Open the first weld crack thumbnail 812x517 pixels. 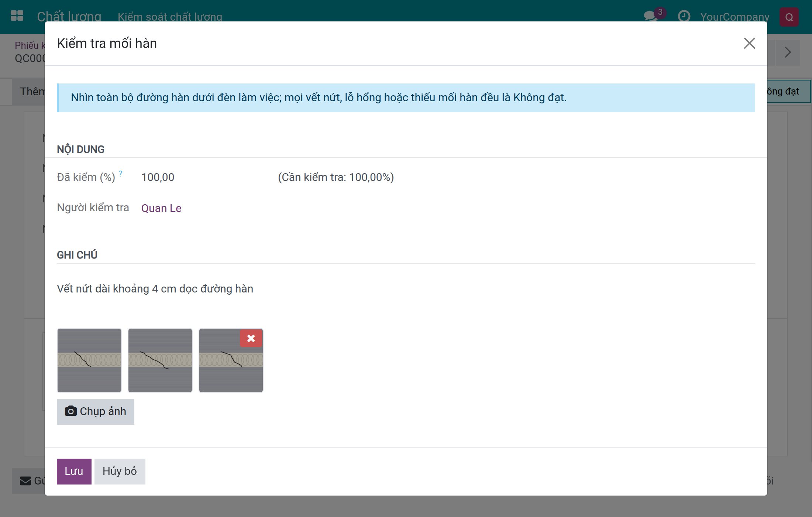(x=89, y=360)
